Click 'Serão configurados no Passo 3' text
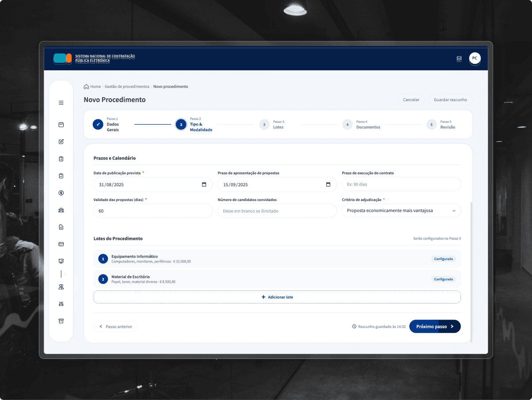This screenshot has width=532, height=400. pos(437,238)
